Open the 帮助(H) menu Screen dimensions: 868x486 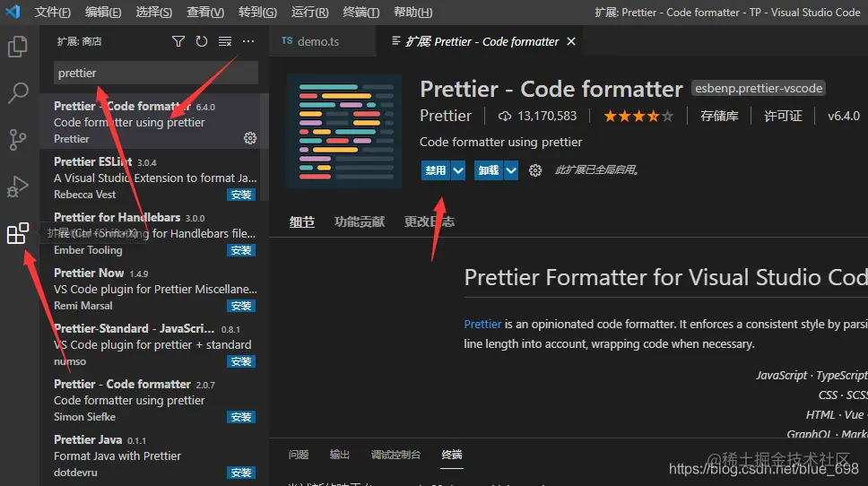413,13
